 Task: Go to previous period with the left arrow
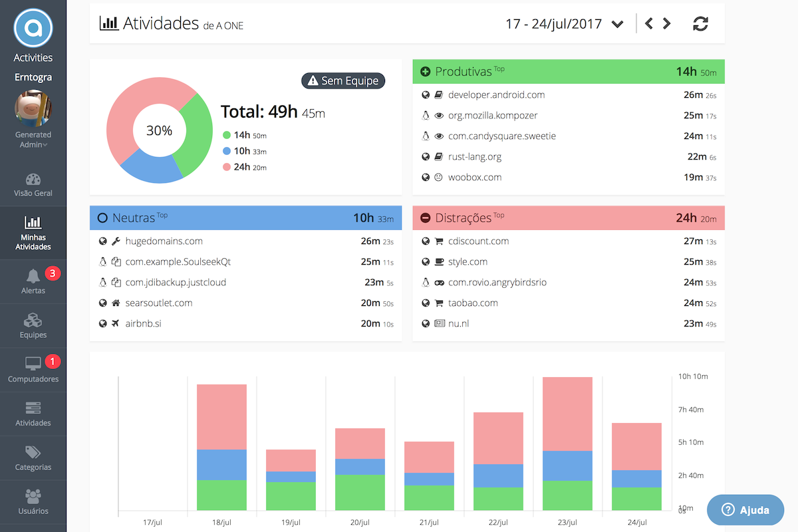(x=649, y=23)
